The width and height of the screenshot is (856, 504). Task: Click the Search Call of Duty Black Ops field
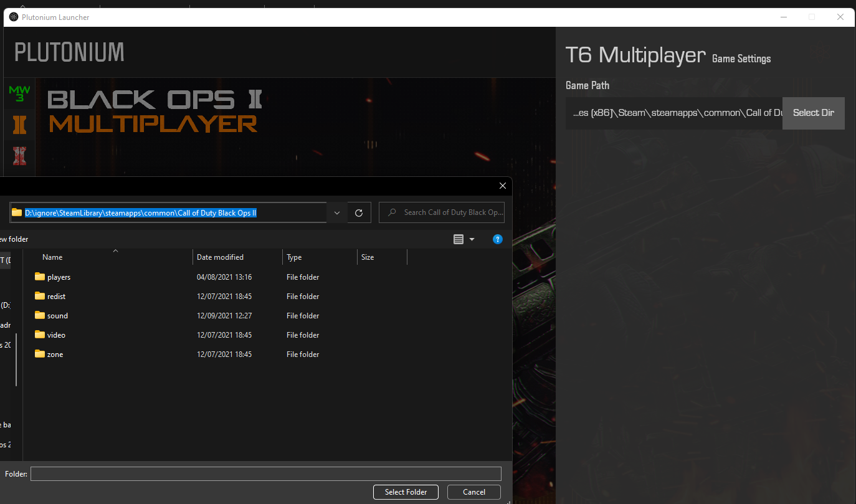(x=442, y=212)
